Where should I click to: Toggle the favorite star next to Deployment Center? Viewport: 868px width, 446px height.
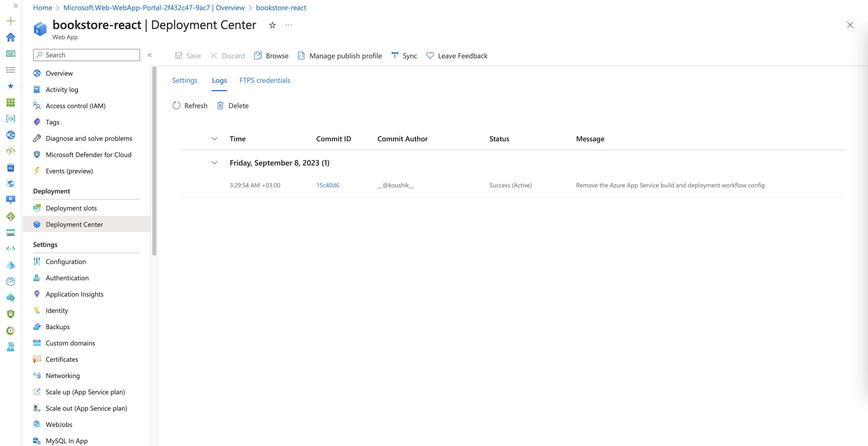pos(272,25)
